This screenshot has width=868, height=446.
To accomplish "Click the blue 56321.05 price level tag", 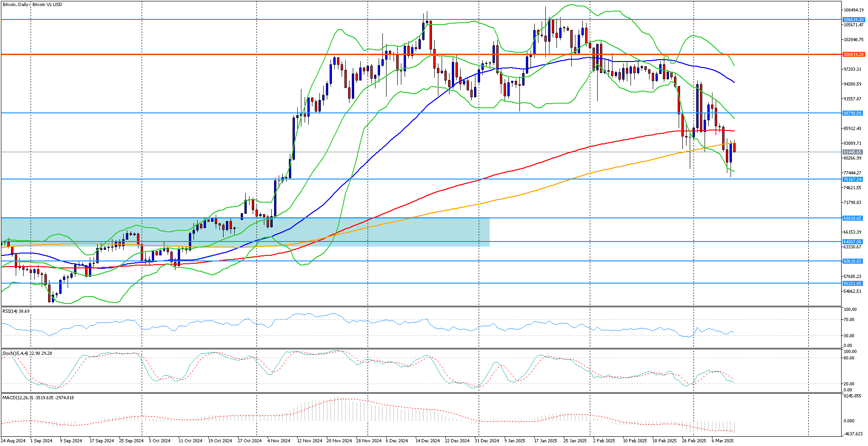I will coord(853,284).
